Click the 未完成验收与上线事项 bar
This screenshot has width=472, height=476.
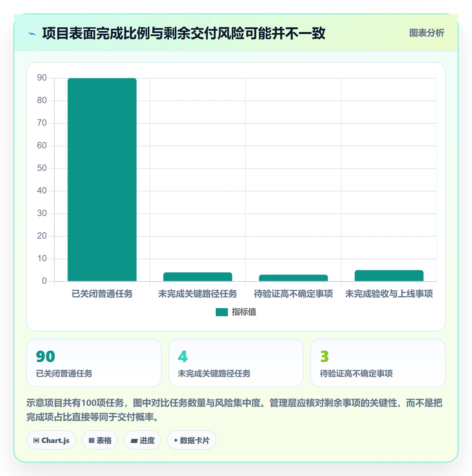389,276
